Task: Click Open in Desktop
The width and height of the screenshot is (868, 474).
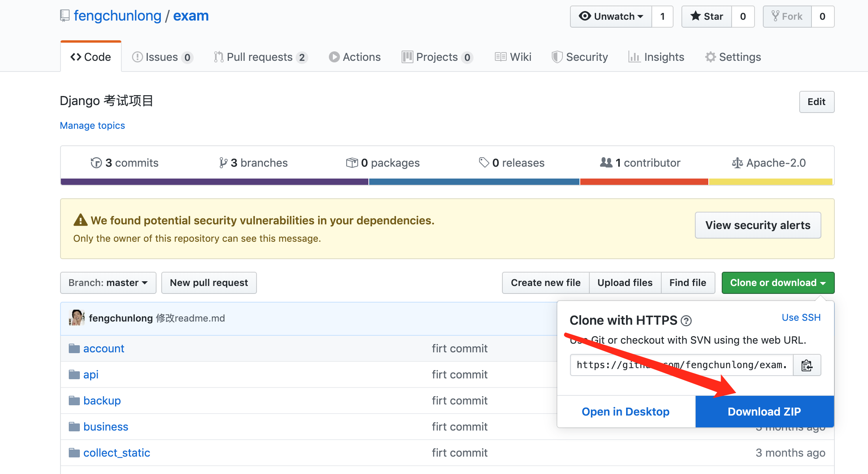Action: pyautogui.click(x=626, y=412)
